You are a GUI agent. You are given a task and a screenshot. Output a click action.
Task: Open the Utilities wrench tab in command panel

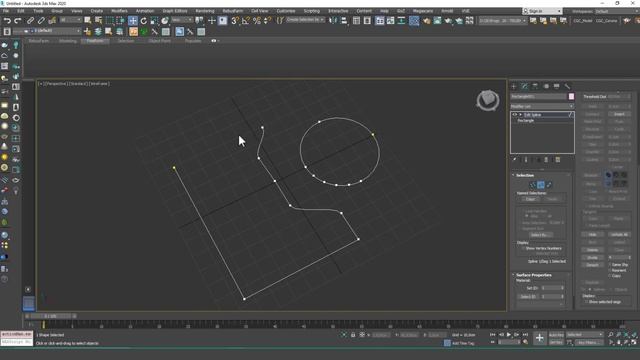tap(567, 86)
